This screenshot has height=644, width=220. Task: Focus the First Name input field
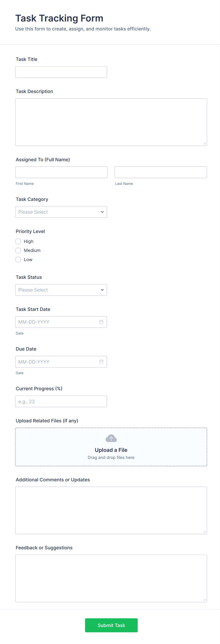point(61,172)
